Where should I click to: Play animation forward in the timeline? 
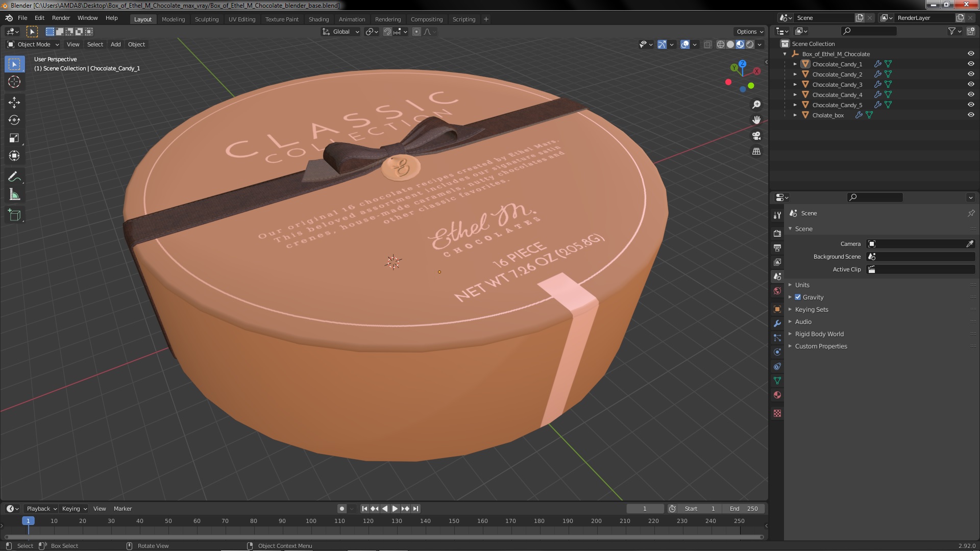[x=395, y=509]
